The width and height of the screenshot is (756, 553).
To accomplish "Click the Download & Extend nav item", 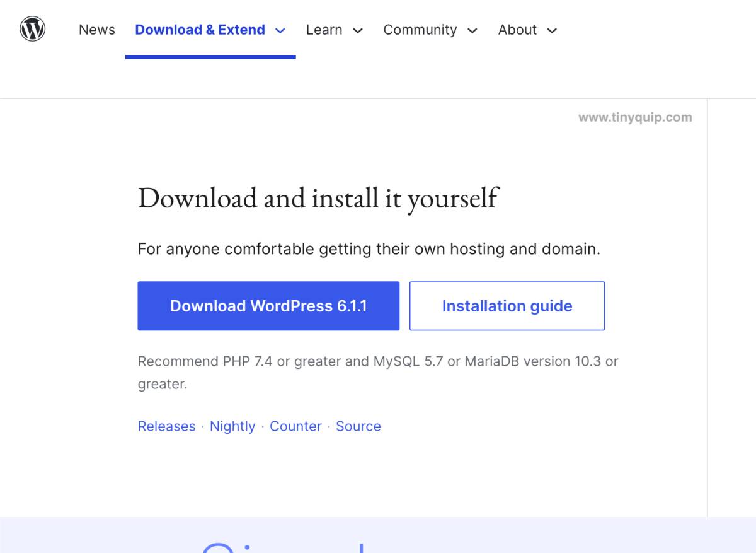I will click(x=200, y=29).
